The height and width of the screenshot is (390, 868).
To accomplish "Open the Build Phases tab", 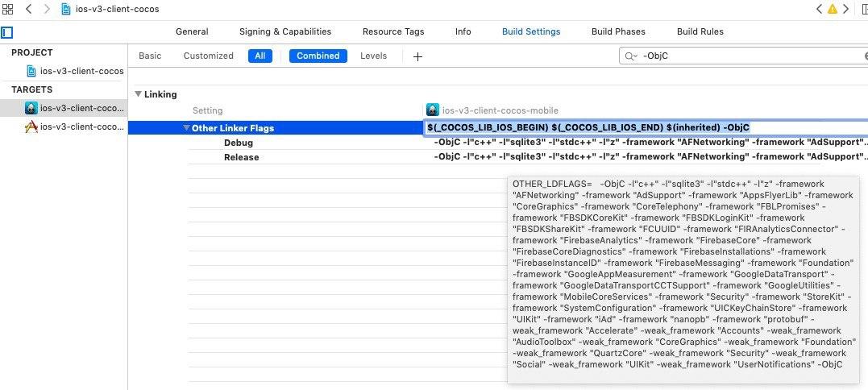I will (x=618, y=31).
